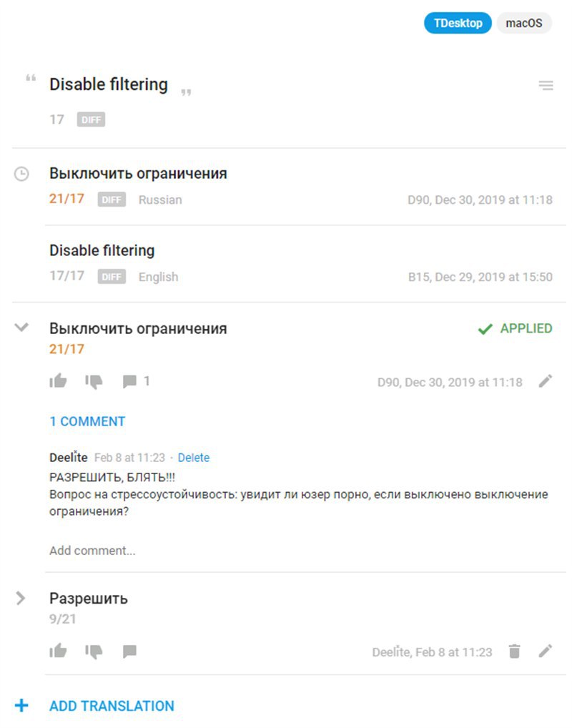Like the applied Выключить ограничения translation

[58, 381]
